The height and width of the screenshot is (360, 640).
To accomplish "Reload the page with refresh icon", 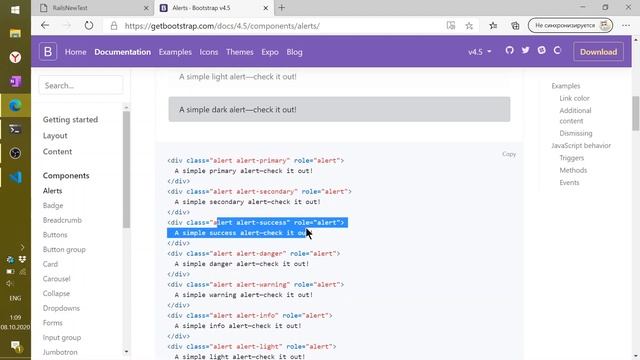I will click(89, 25).
